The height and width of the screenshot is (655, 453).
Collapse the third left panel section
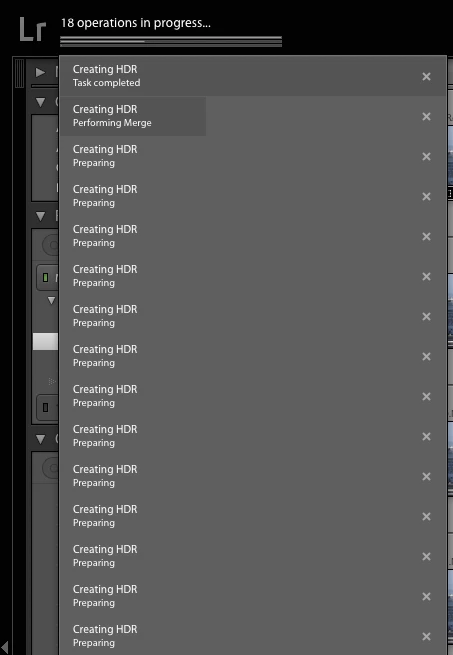click(x=41, y=216)
